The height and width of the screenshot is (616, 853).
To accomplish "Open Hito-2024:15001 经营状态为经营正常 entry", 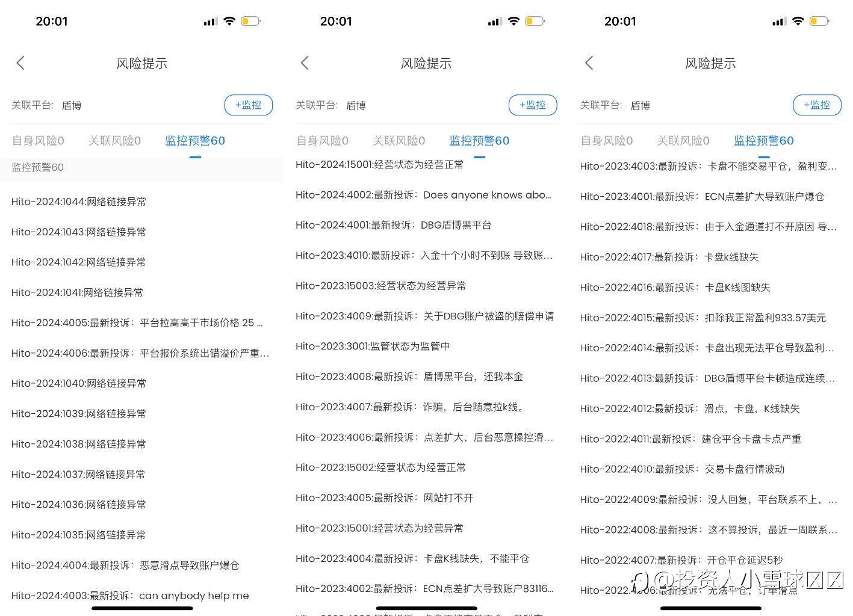I will [380, 164].
